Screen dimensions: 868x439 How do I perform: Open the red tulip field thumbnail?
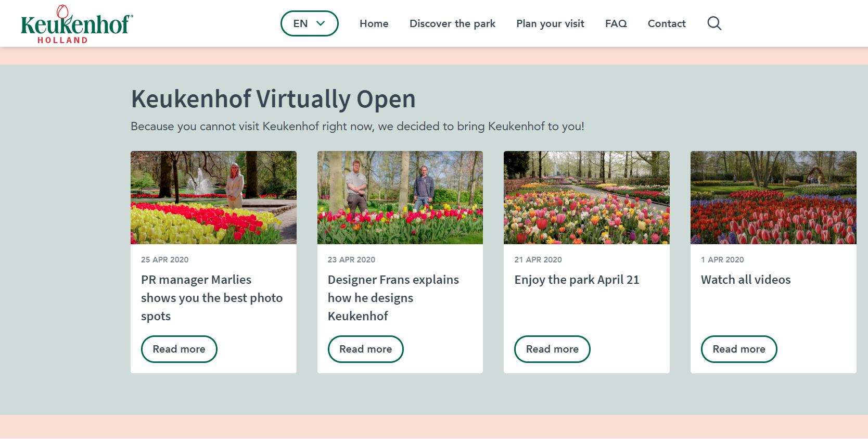pyautogui.click(x=773, y=198)
